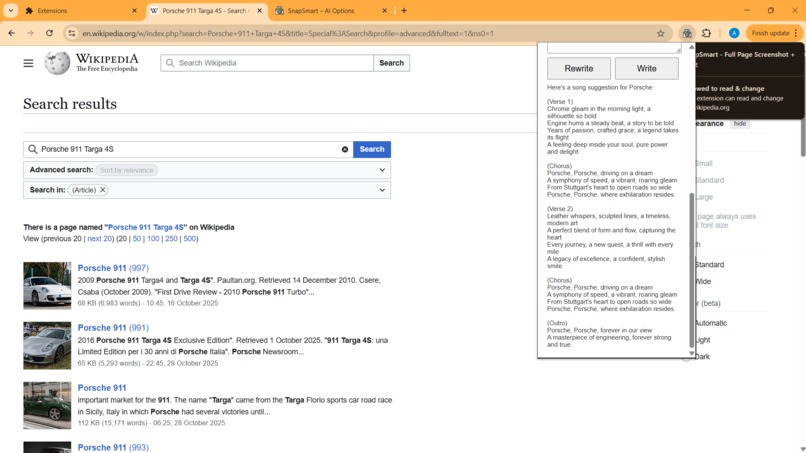Open Chrome's three-dot menu

[x=796, y=33]
